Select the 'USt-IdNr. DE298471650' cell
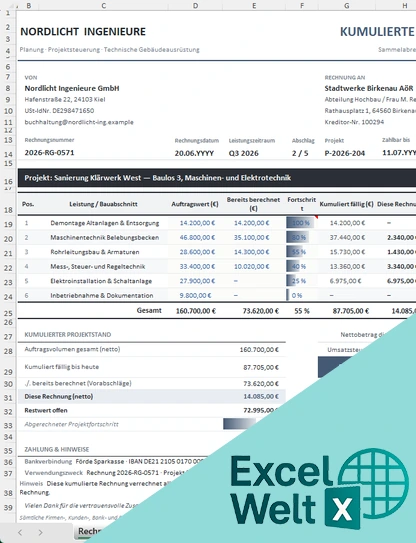Screen dimensions: 416x543 point(59,110)
